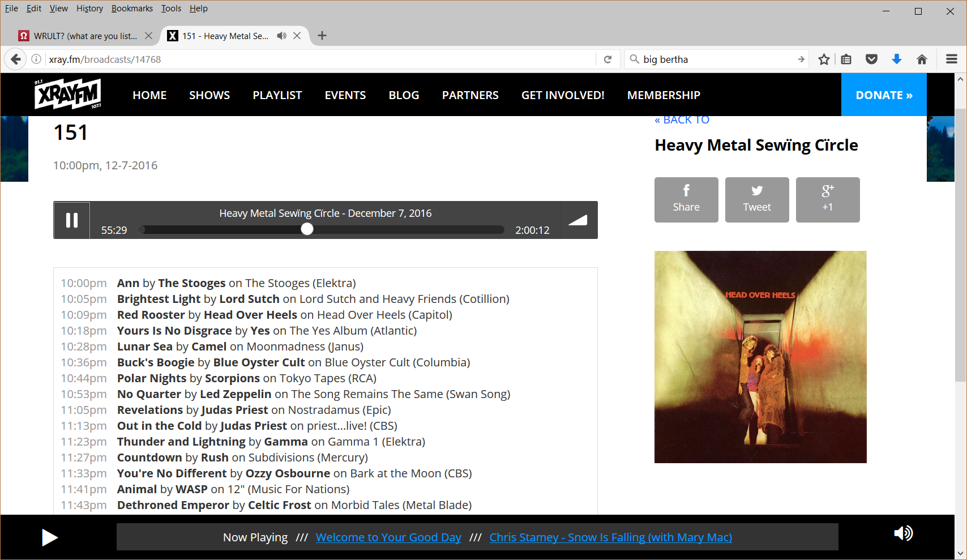Mute the bottom bar speaker icon
This screenshot has height=560, width=967.
click(x=903, y=533)
